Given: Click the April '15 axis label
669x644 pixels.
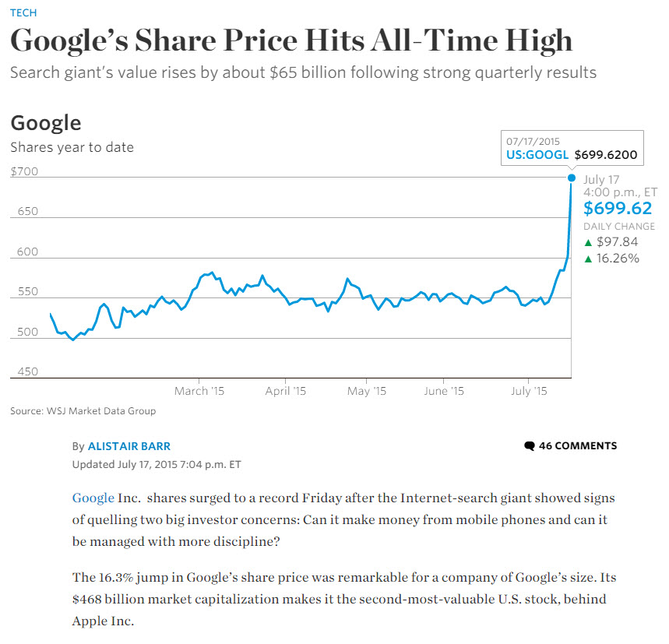Looking at the screenshot, I should pyautogui.click(x=286, y=391).
